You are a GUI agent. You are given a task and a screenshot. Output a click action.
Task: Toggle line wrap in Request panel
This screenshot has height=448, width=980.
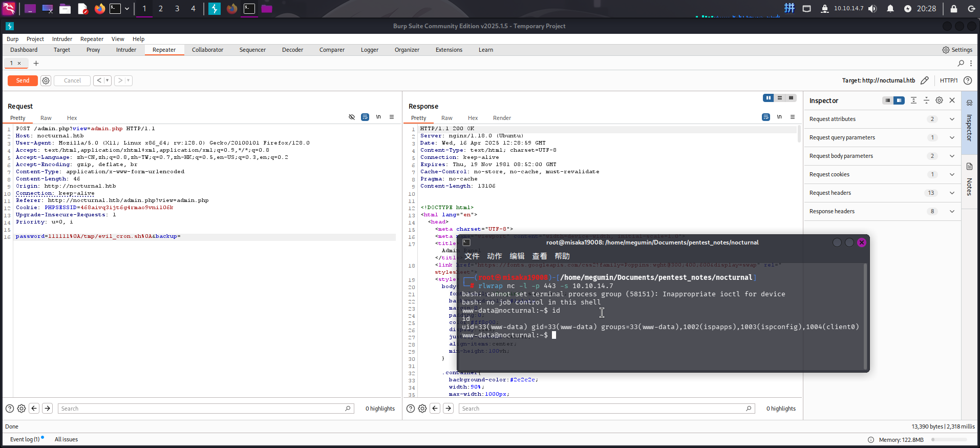click(x=365, y=117)
